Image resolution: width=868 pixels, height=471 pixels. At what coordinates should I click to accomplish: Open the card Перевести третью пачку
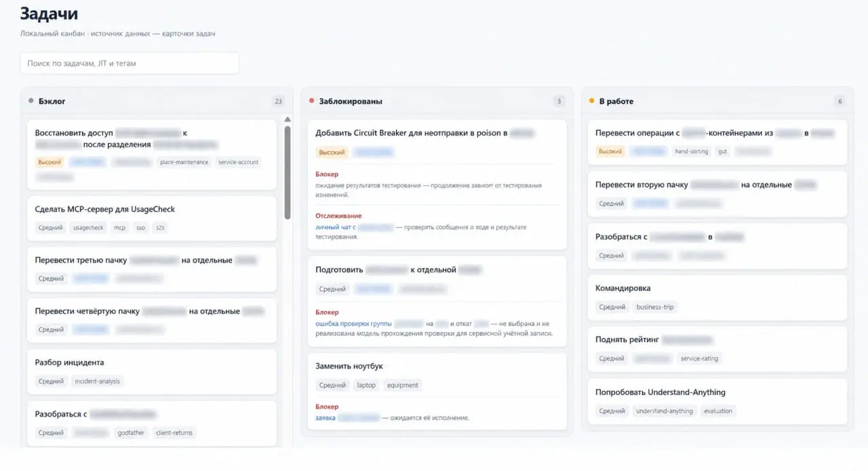(x=152, y=269)
